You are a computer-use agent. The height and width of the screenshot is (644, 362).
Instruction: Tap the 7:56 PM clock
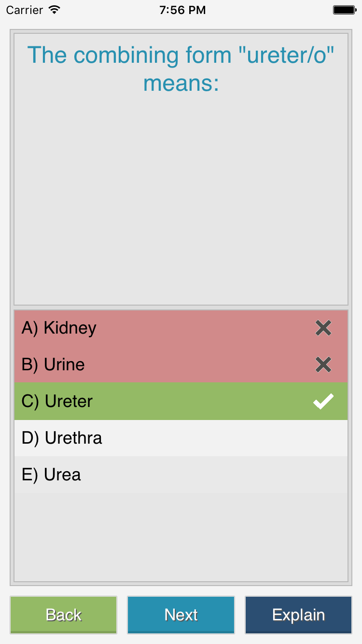(182, 10)
